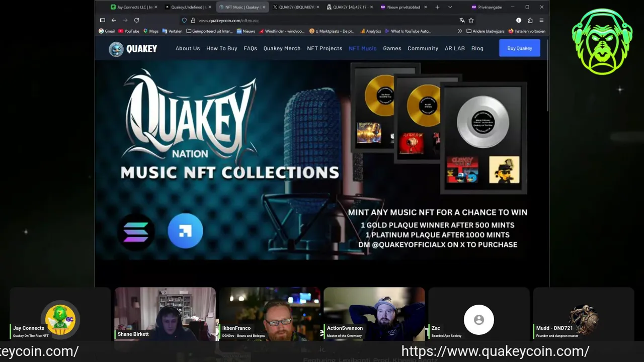Open the Nieuws bookmark
The image size is (644, 362).
click(x=246, y=31)
